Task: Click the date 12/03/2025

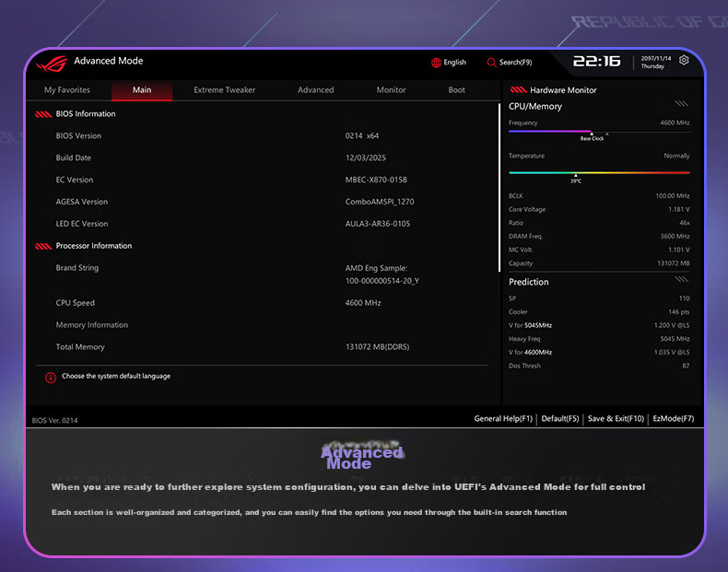Action: (x=366, y=158)
